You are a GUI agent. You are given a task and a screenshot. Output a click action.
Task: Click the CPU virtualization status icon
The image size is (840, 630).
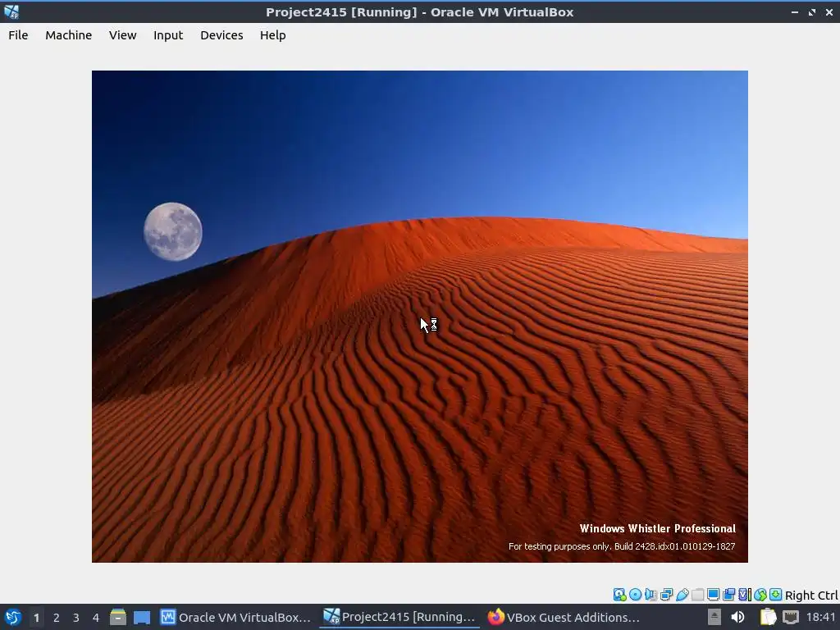[x=745, y=595]
